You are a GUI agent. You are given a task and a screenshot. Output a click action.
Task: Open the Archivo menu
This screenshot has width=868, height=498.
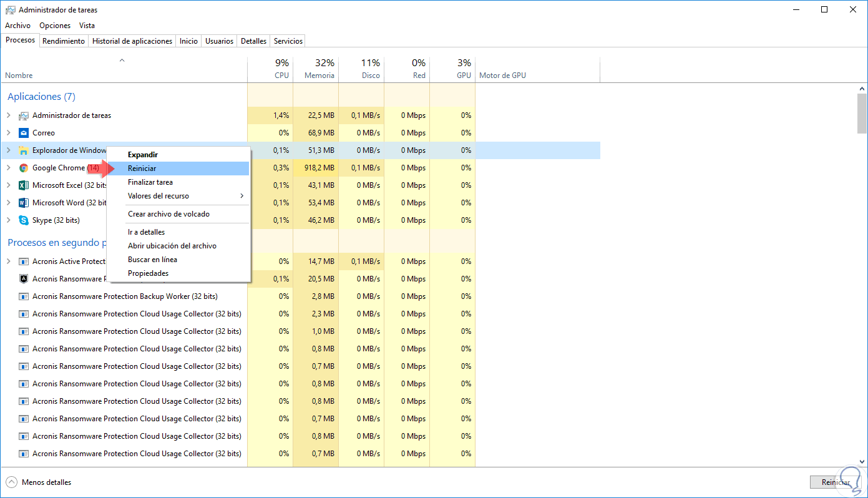(x=17, y=26)
